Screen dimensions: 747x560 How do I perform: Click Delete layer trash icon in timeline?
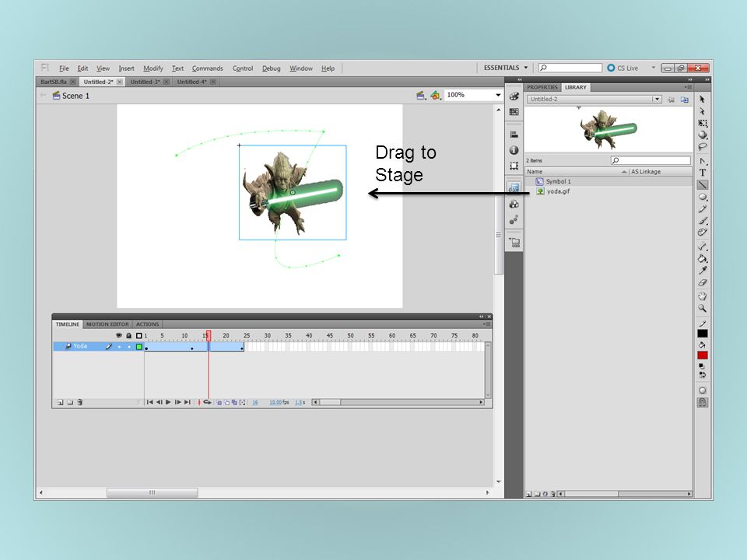click(80, 402)
